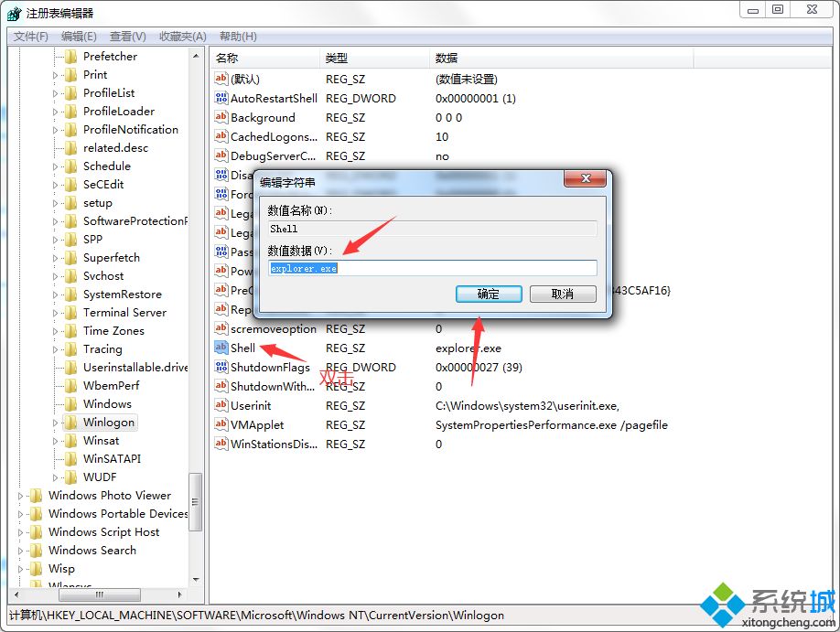This screenshot has height=632, width=840.
Task: Click the tree scroll right arrow
Action: coord(179,595)
